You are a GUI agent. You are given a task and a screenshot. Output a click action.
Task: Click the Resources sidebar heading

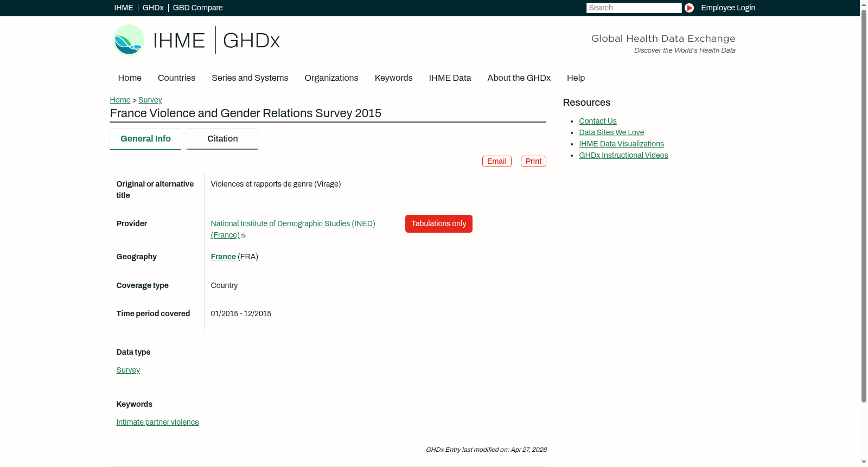click(587, 103)
